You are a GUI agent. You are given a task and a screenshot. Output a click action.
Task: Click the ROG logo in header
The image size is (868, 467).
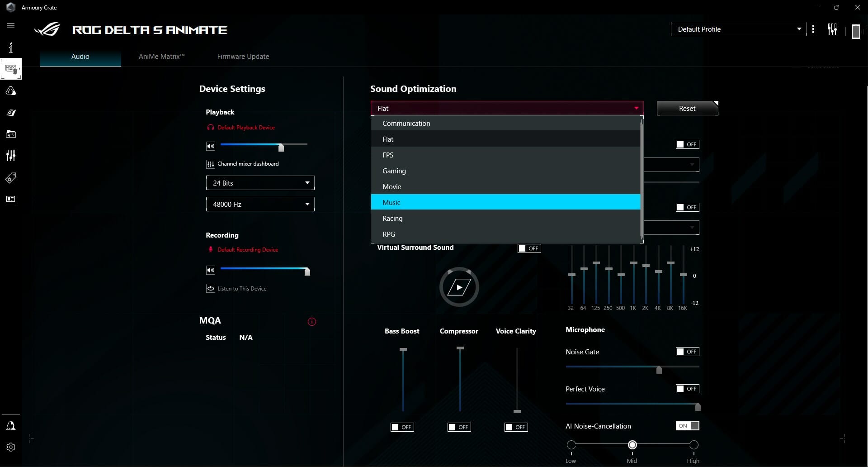click(47, 29)
